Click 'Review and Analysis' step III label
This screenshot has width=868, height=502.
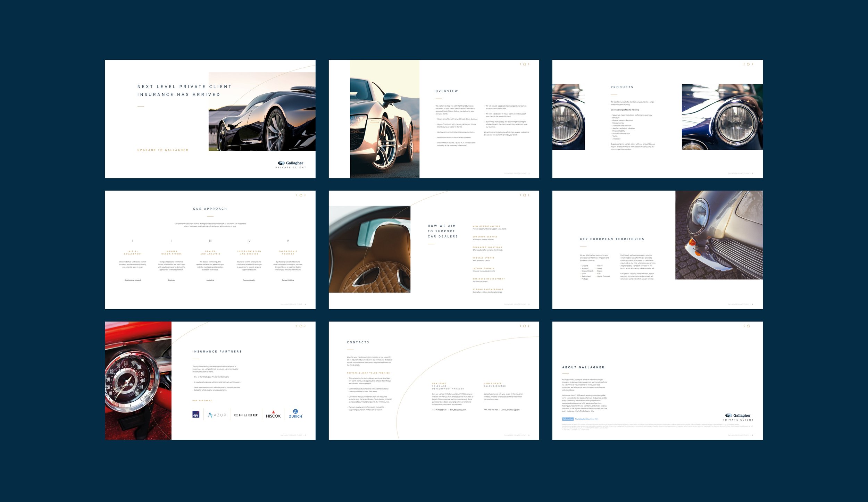[x=210, y=252]
